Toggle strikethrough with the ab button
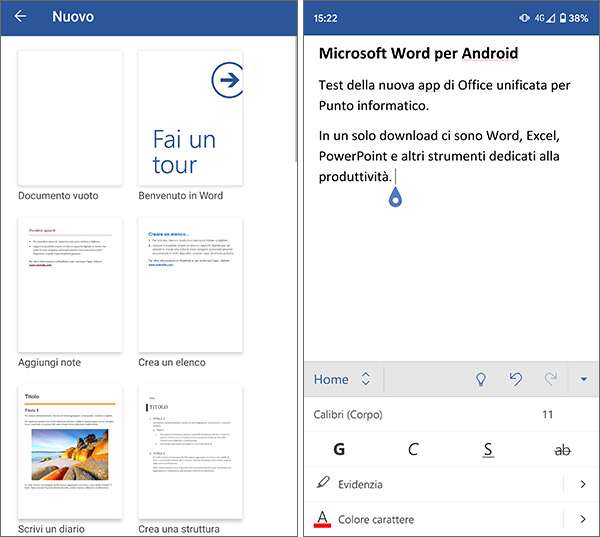 (x=562, y=450)
